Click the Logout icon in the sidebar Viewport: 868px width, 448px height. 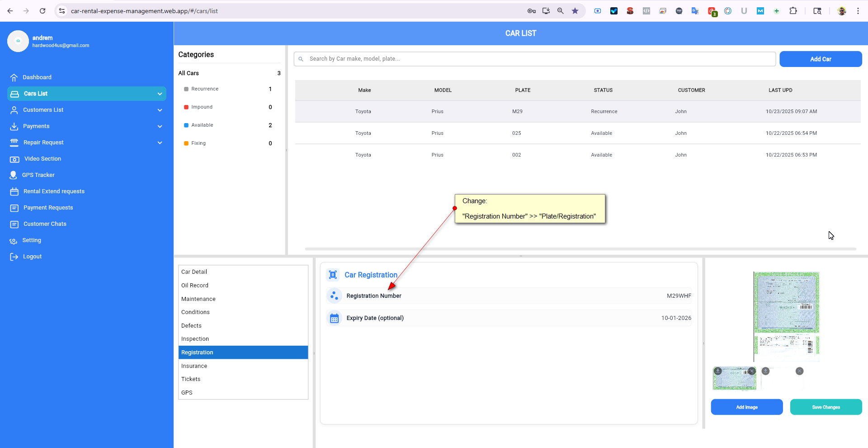click(x=14, y=257)
